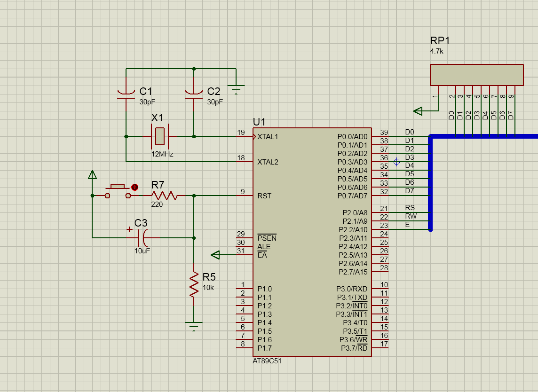Click the 220 value under R7
Screen dimensions: 538x392
(x=157, y=204)
